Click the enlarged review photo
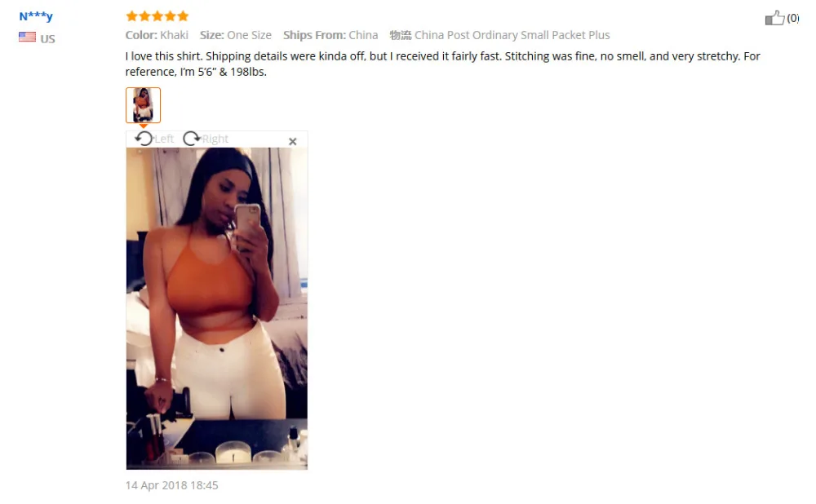Viewport: 816px width, 504px height. click(x=216, y=308)
